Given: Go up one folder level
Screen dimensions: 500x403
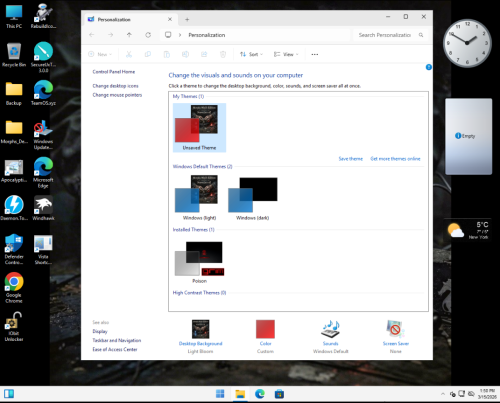Looking at the screenshot, I should (x=129, y=35).
